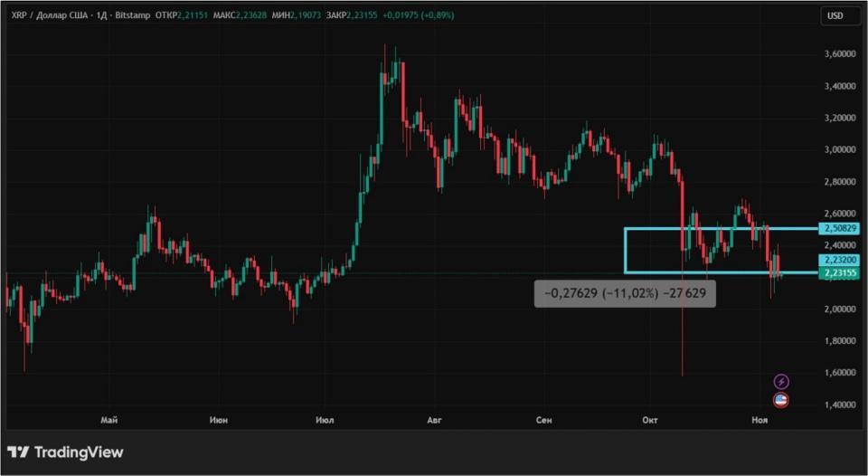
Task: Click the 1,40000 level on price scale
Action: (x=840, y=405)
